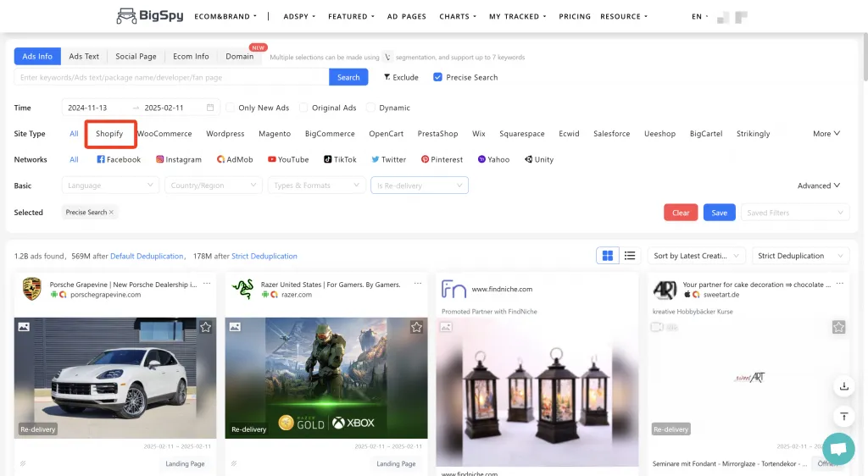Image resolution: width=868 pixels, height=476 pixels.
Task: Favorite the sweetart.de ad with star
Action: [838, 327]
